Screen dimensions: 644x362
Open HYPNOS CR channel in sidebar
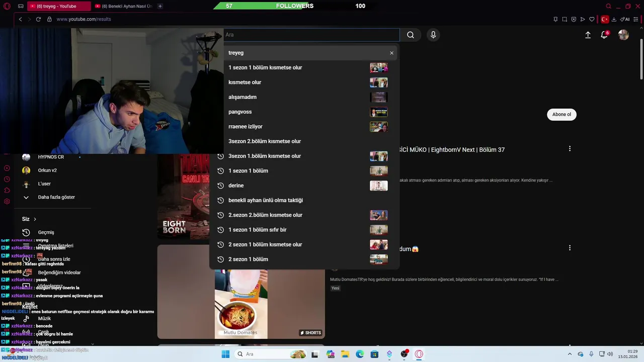point(50,157)
